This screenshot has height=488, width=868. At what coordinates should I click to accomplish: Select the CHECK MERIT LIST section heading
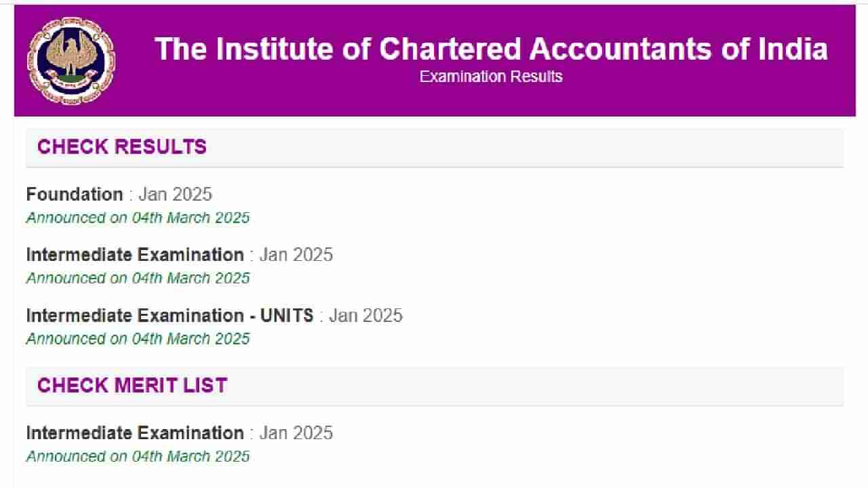(132, 386)
